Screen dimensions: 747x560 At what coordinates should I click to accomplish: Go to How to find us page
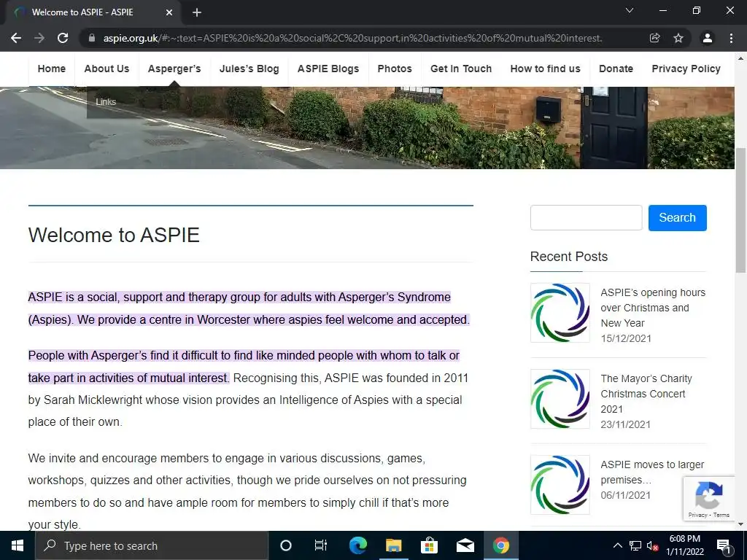pyautogui.click(x=545, y=69)
